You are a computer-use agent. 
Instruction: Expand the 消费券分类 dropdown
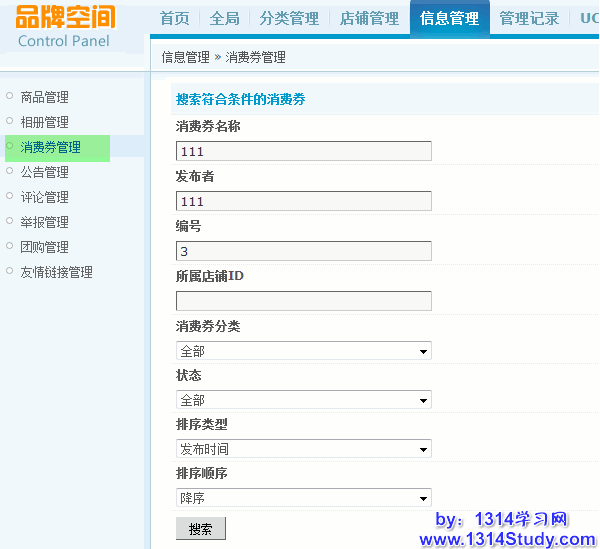303,351
